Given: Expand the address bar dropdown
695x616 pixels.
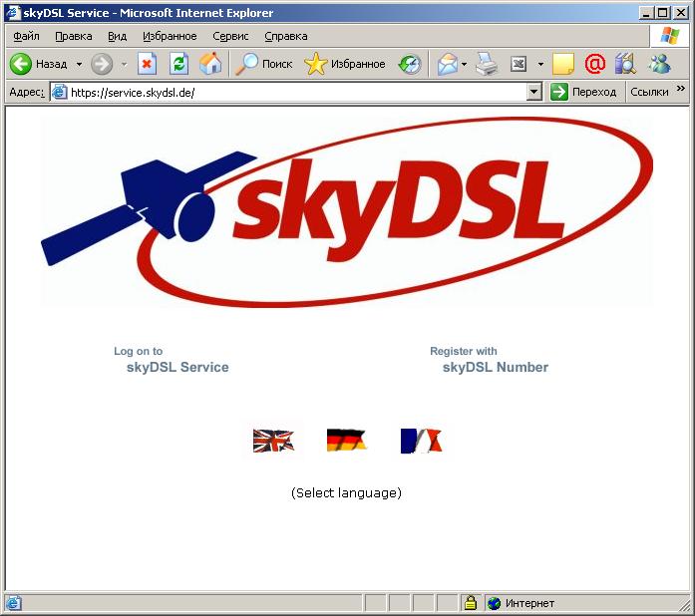Looking at the screenshot, I should click(x=534, y=92).
